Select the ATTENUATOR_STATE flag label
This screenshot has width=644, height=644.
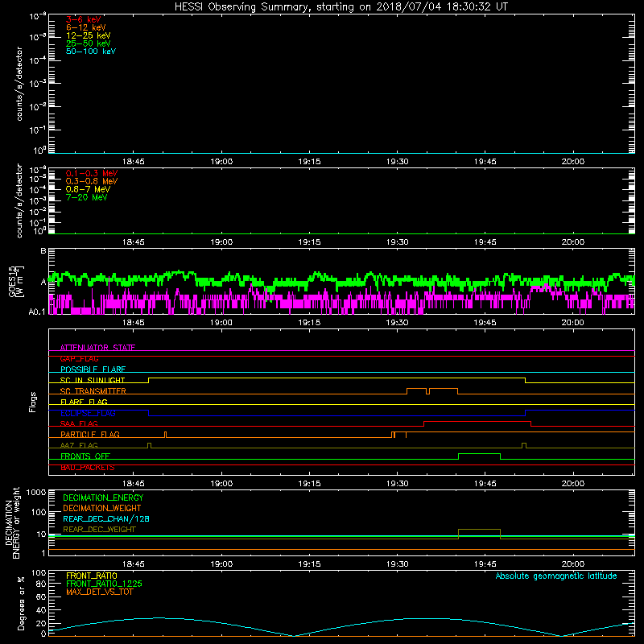tap(97, 348)
